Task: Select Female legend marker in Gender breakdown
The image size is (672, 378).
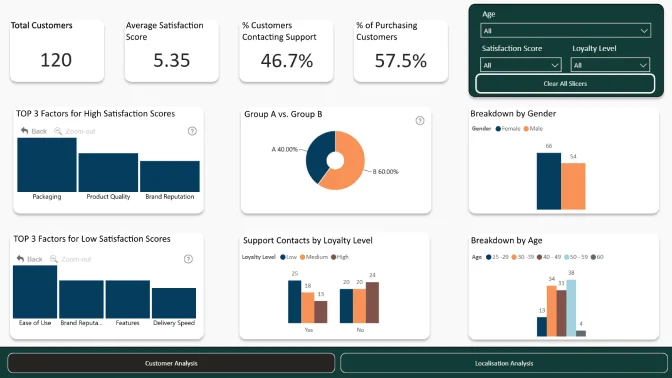Action: 498,129
